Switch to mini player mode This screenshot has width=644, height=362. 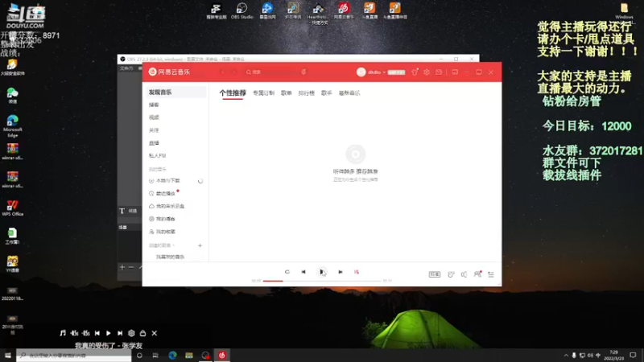tap(455, 72)
